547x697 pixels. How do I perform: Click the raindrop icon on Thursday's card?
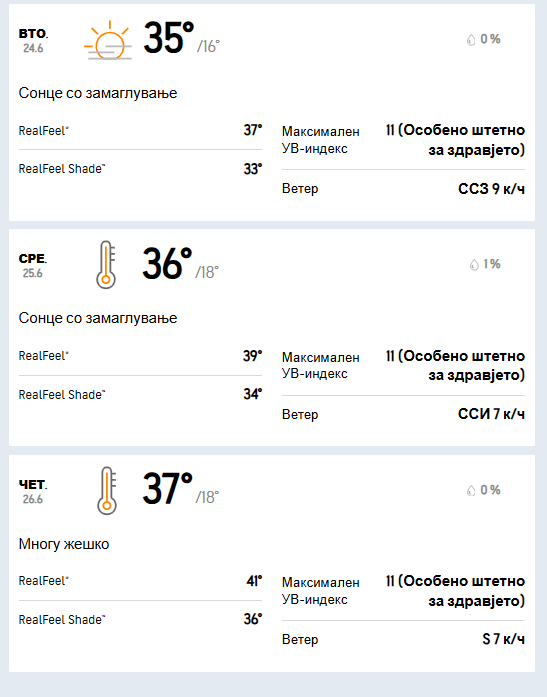[x=471, y=491]
